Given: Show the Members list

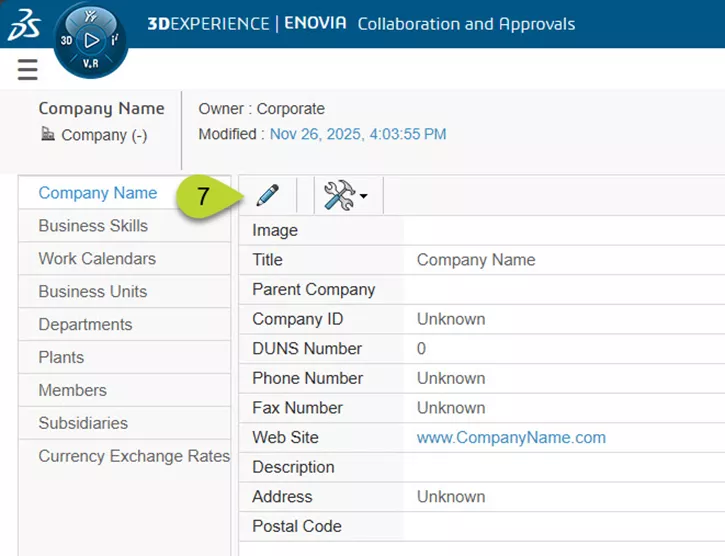Looking at the screenshot, I should point(72,391).
